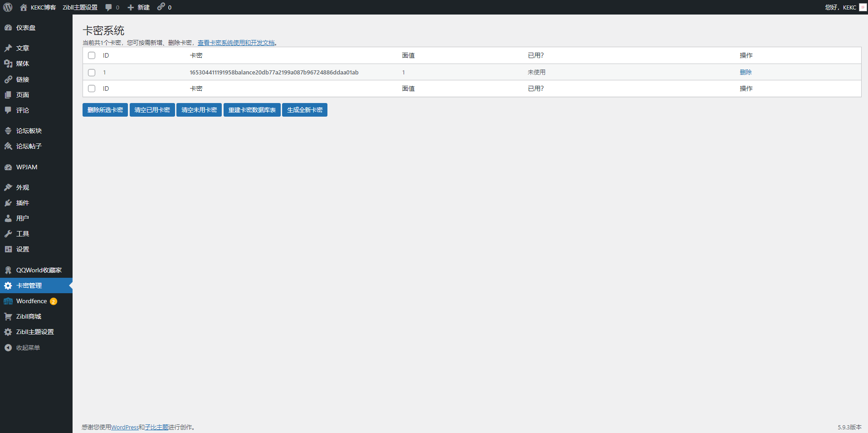Click the 插件 plugin icon in sidebar

pos(8,203)
